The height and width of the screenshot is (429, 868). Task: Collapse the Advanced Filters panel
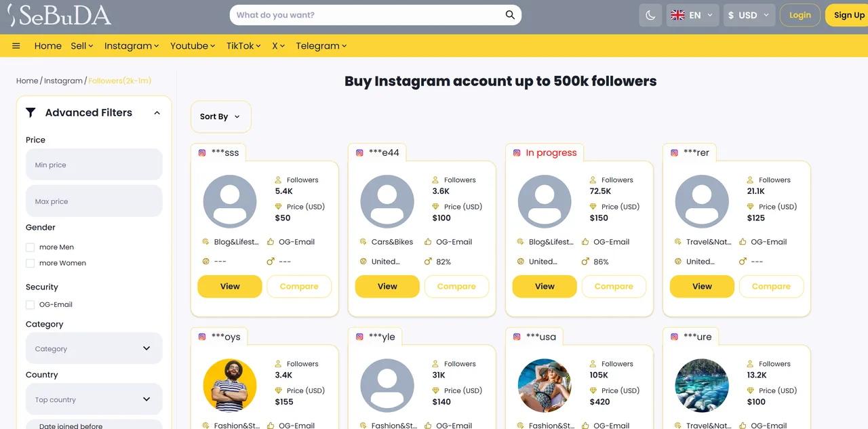click(x=157, y=113)
